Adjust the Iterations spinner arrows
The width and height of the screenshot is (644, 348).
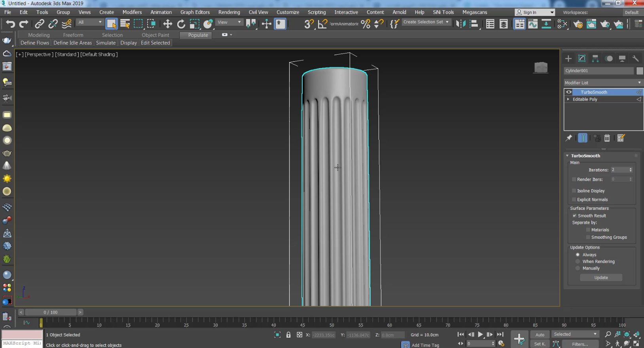[x=631, y=170]
